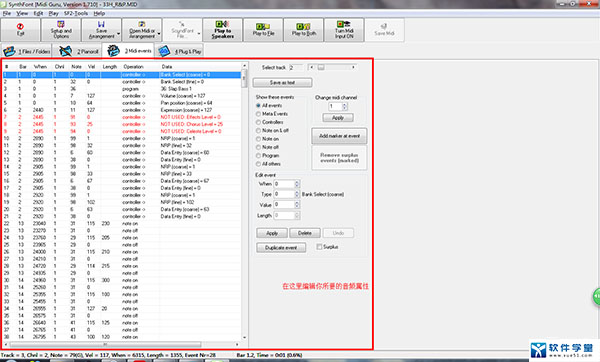Open the 4 Plug & Play tab
600x362 pixels.
point(179,51)
